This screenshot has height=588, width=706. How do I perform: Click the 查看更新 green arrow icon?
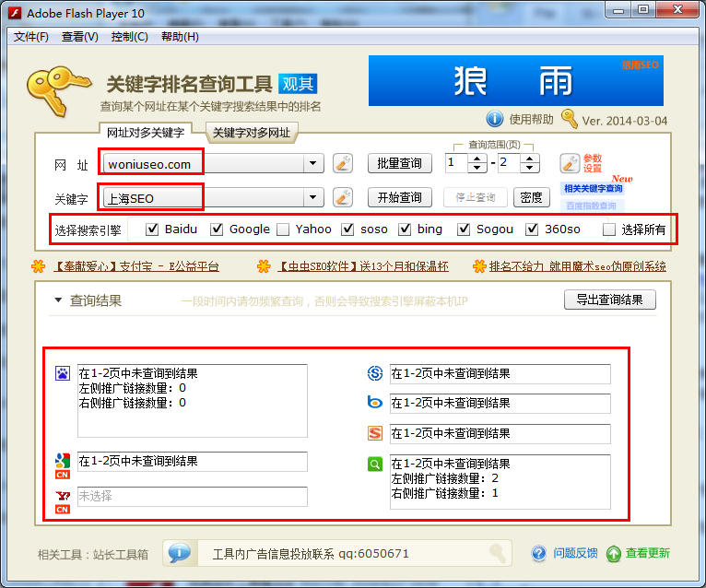tap(614, 553)
